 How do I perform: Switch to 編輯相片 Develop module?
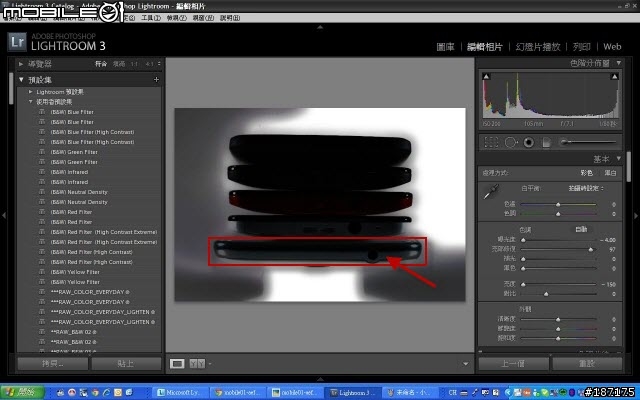tap(484, 47)
